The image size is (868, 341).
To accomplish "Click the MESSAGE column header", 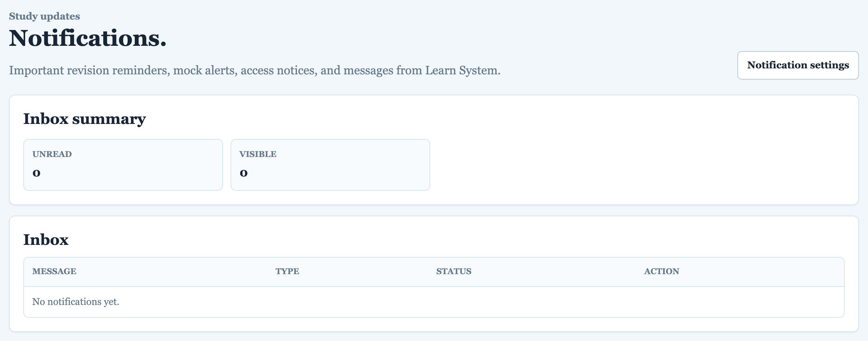I will pyautogui.click(x=54, y=271).
